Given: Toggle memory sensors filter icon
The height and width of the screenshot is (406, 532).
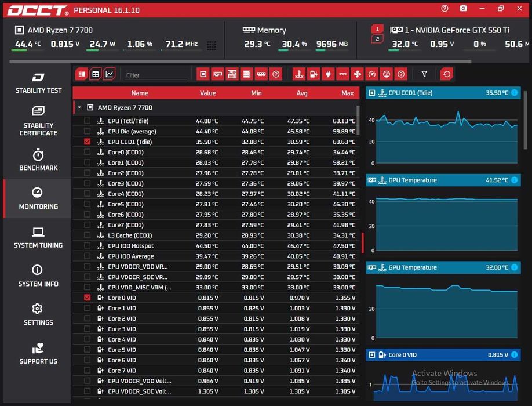Looking at the screenshot, I should pos(261,74).
